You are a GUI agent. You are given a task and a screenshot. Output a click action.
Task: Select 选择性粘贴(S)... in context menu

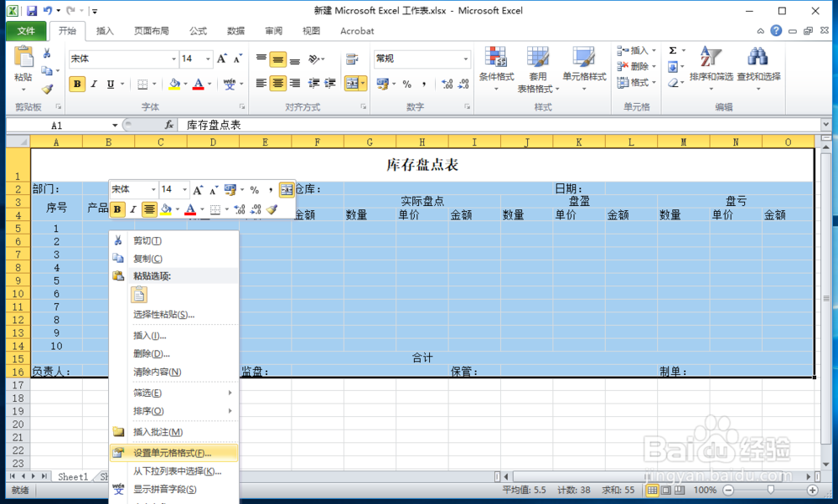click(173, 315)
